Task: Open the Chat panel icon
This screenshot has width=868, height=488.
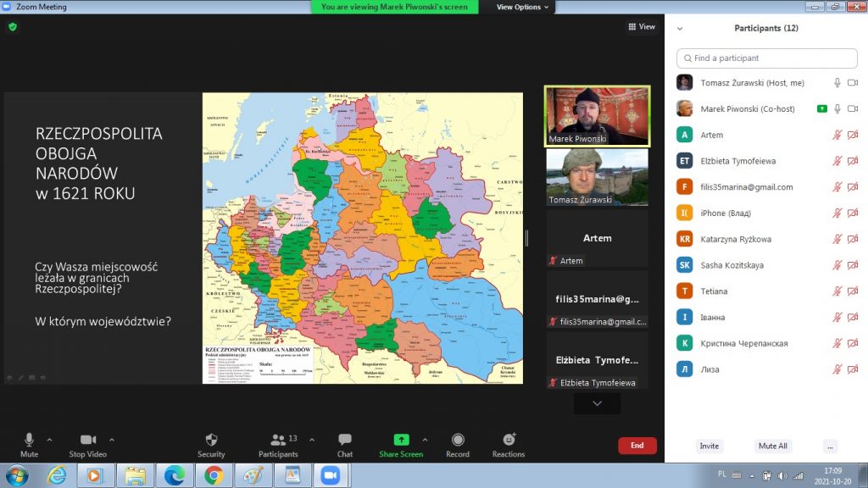Action: [x=345, y=440]
